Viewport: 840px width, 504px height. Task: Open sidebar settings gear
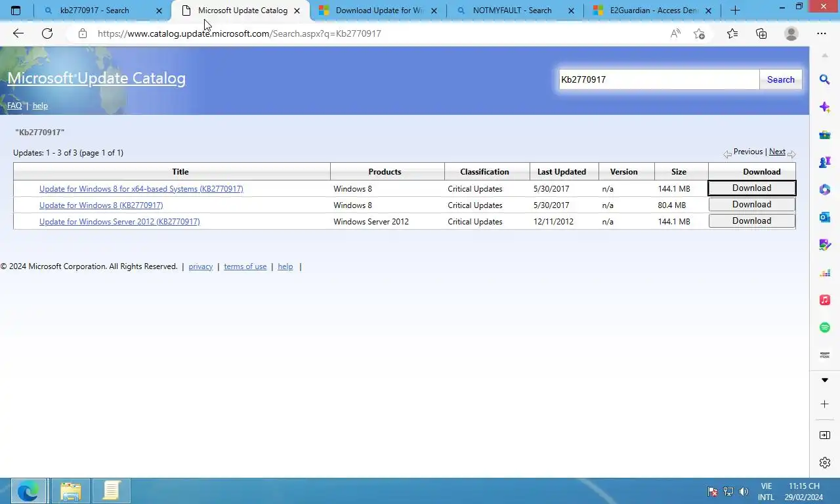click(825, 463)
